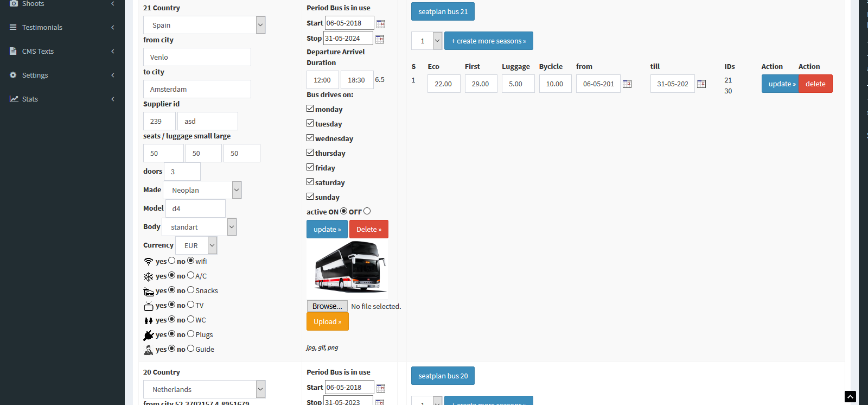Screen dimensions: 868x405
Task: Click the scroll-to-top arrow icon
Action: click(850, 397)
